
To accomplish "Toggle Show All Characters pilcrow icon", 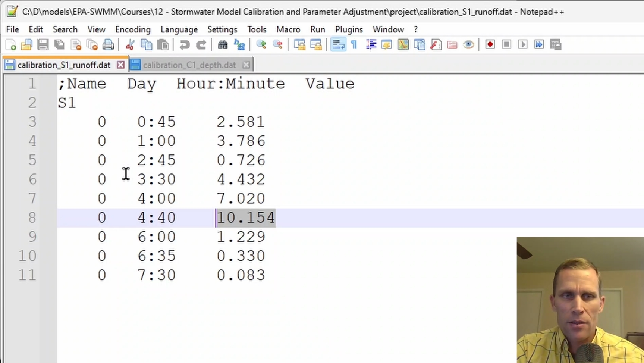I will [x=354, y=45].
